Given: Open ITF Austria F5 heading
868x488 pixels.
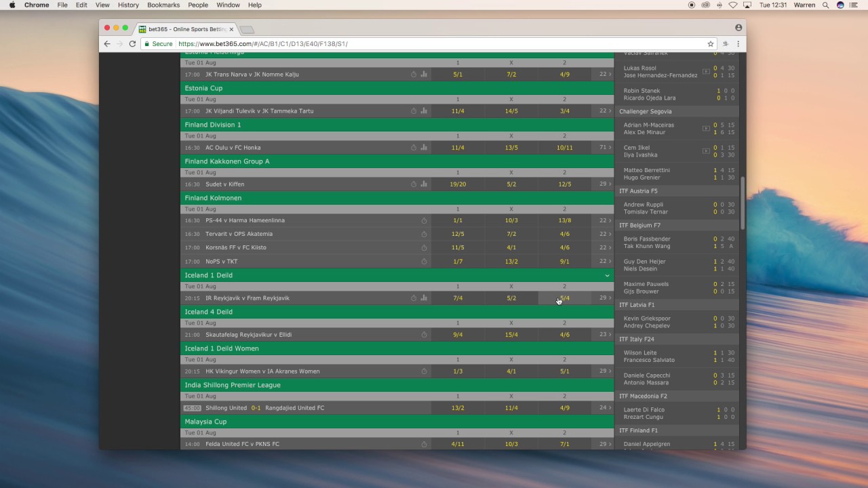Looking at the screenshot, I should (x=677, y=191).
